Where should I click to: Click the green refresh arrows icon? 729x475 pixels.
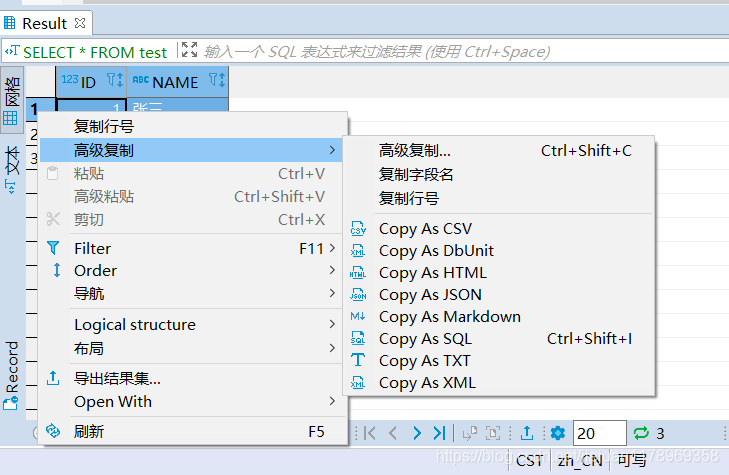coord(641,433)
